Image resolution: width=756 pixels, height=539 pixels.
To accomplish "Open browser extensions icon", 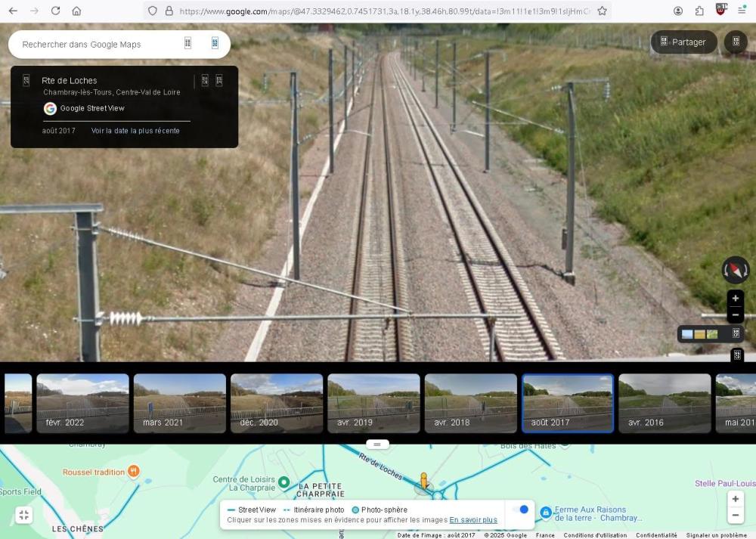I will click(699, 11).
